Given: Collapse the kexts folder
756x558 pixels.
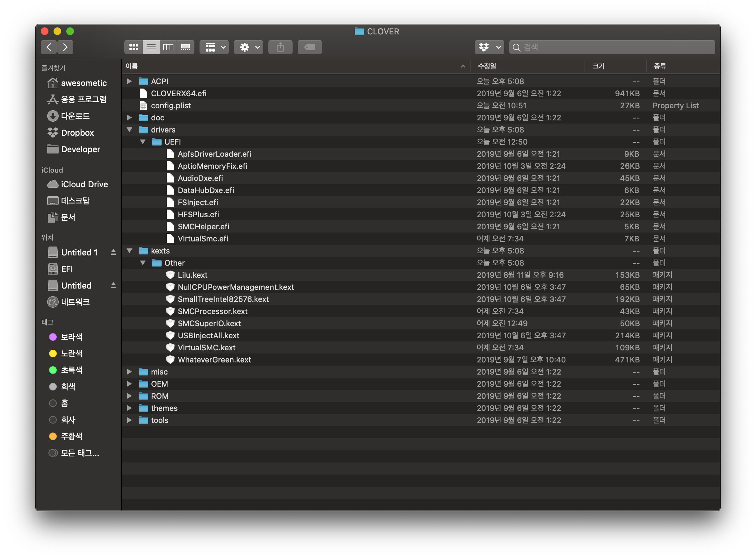Looking at the screenshot, I should click(x=129, y=251).
